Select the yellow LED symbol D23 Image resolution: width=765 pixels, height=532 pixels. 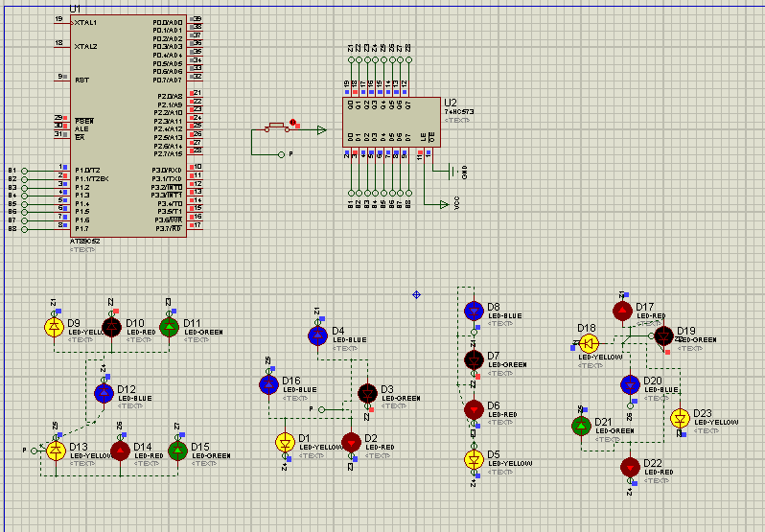click(680, 418)
